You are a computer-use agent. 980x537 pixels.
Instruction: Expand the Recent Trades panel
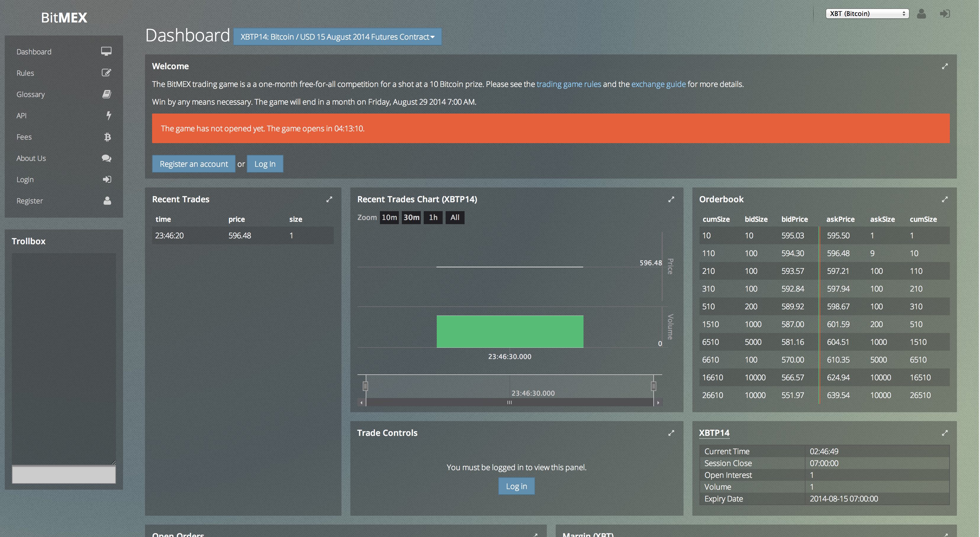click(329, 199)
